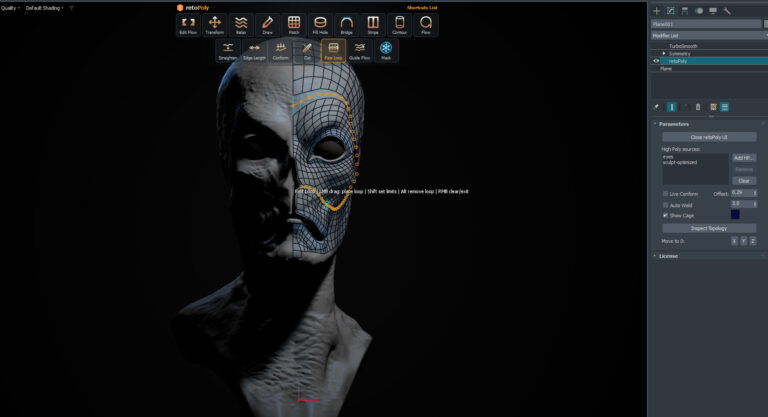This screenshot has width=768, height=417.
Task: Click Move to 0 Z button
Action: [753, 241]
